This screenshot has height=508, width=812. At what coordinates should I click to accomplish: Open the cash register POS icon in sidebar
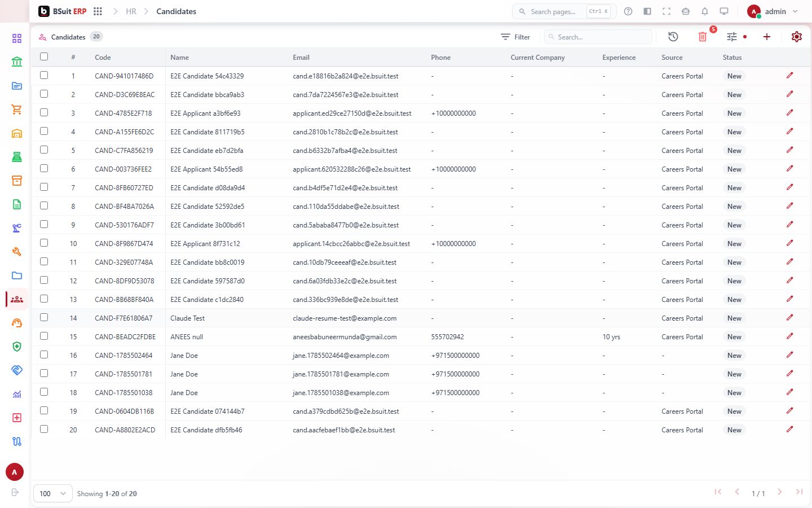(x=17, y=157)
